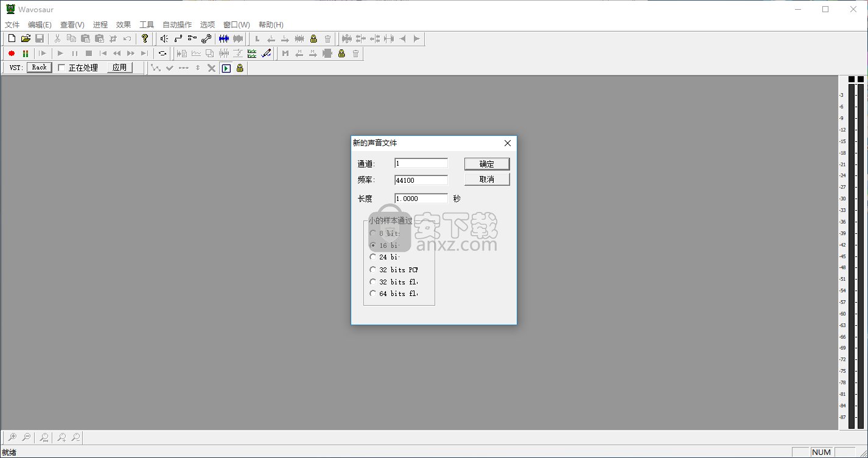Open the 查看(V) menu

click(x=72, y=25)
